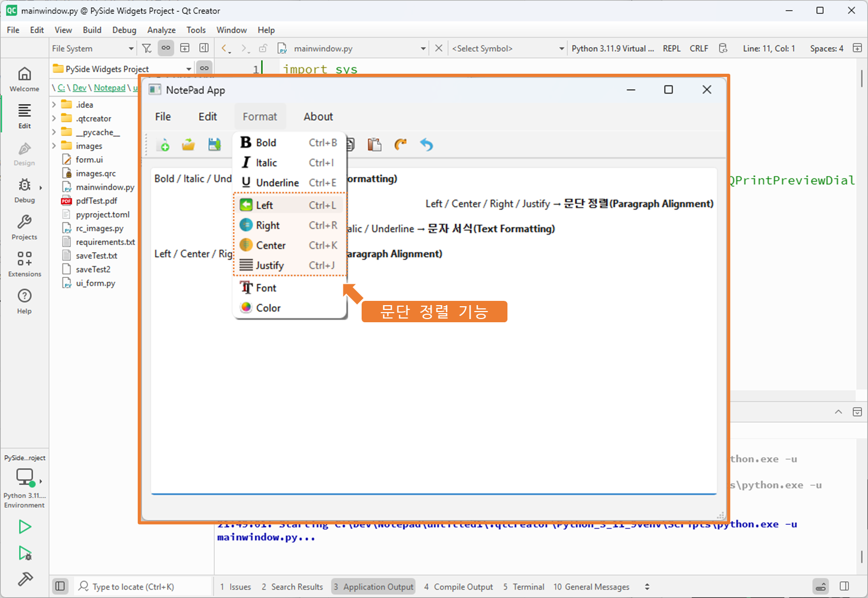Viewport: 868px width, 598px height.
Task: Open NotePad App File menu
Action: 163,117
